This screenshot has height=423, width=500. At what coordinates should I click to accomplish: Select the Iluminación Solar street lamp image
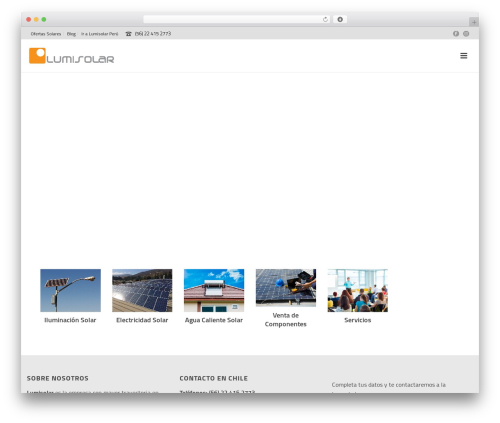[x=70, y=290]
